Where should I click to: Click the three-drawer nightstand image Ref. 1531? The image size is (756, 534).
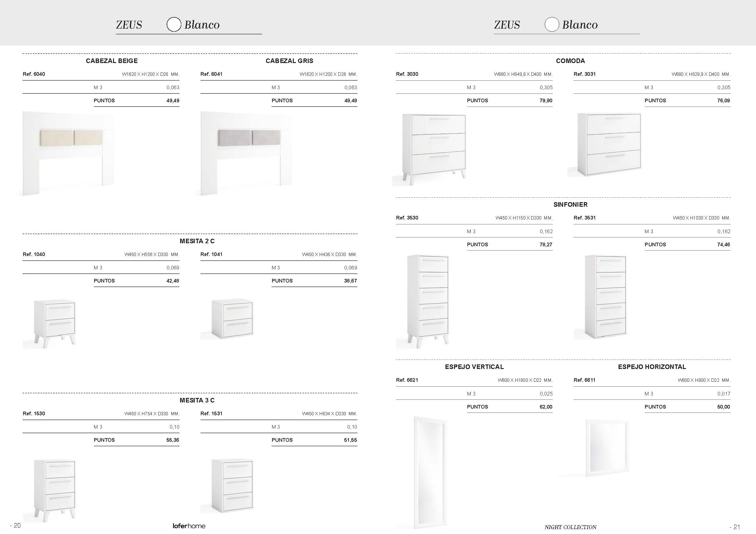pyautogui.click(x=232, y=486)
